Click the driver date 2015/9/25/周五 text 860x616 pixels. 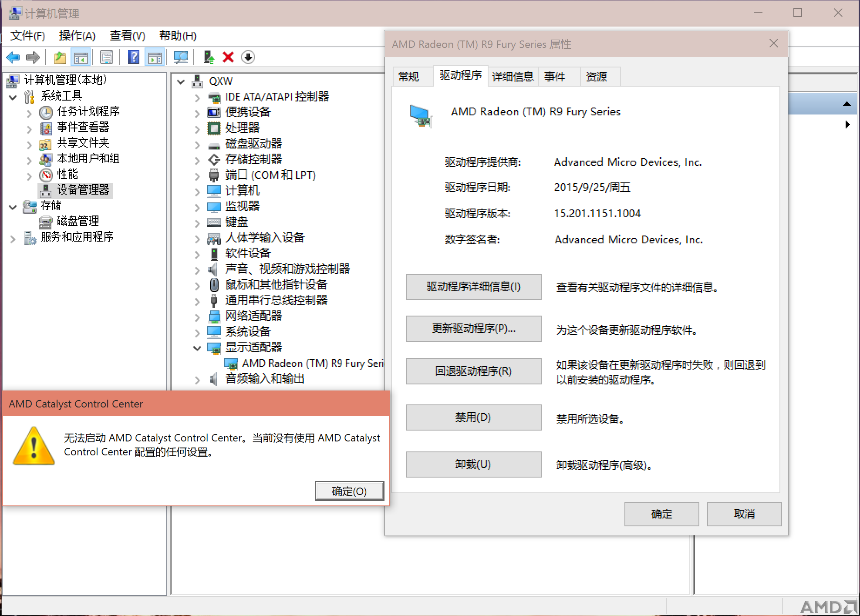[x=592, y=188]
